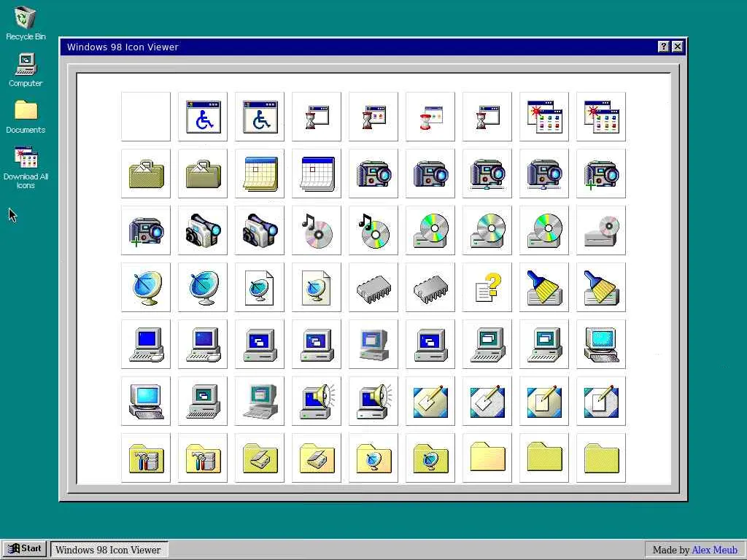Select plain folder icon beside dish folder
This screenshot has width=747, height=560.
click(x=487, y=458)
